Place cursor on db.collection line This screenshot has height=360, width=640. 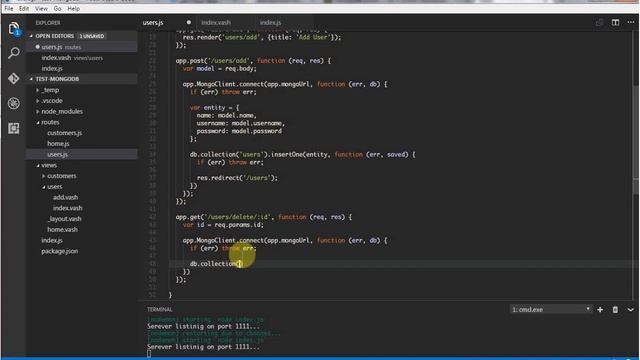click(216, 264)
